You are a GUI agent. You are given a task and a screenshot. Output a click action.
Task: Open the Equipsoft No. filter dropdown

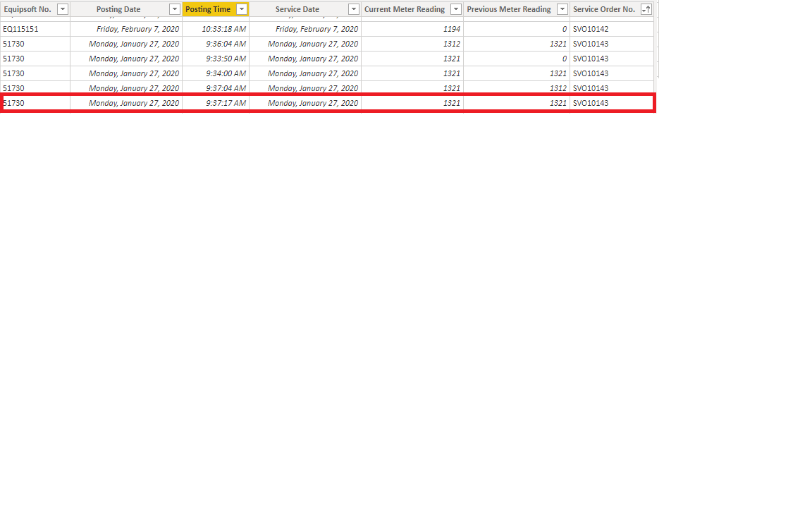coord(63,9)
